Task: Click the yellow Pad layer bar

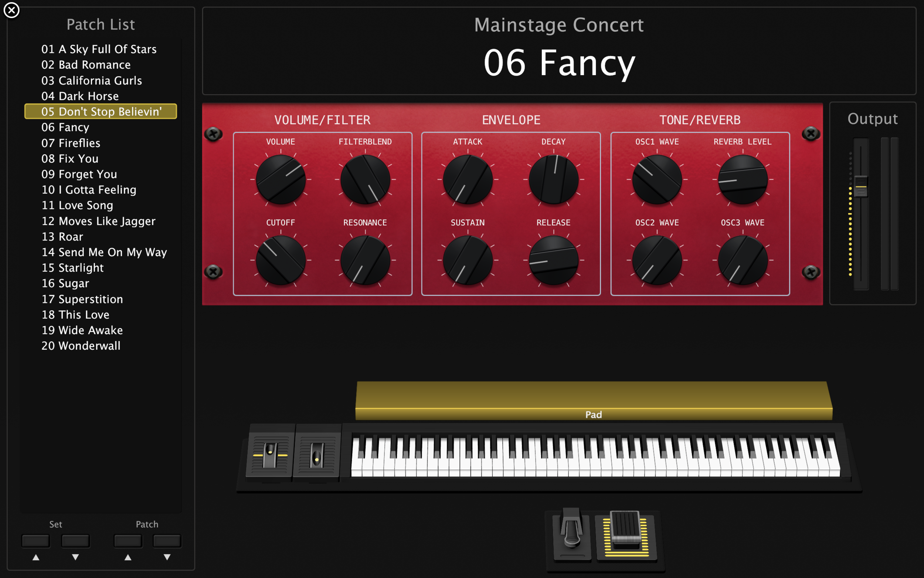Action: point(594,400)
